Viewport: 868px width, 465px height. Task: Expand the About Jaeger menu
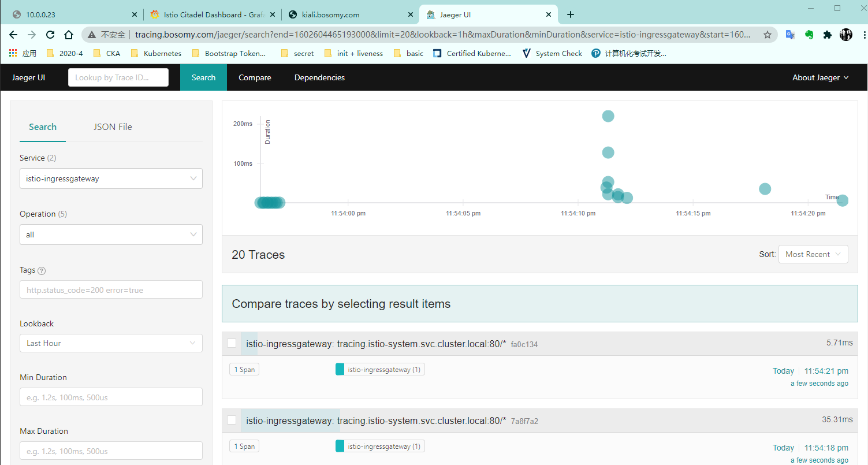pyautogui.click(x=820, y=77)
